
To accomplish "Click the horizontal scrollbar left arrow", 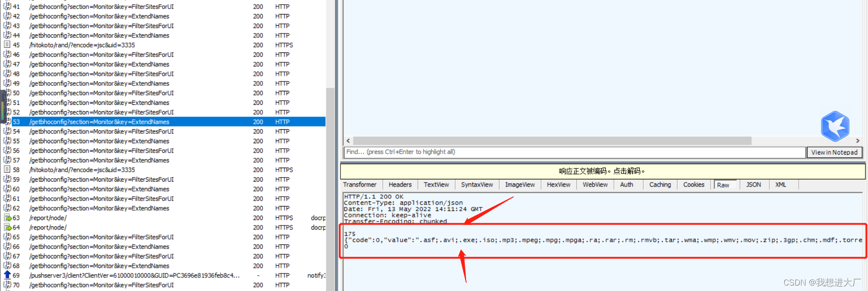I will tap(348, 141).
